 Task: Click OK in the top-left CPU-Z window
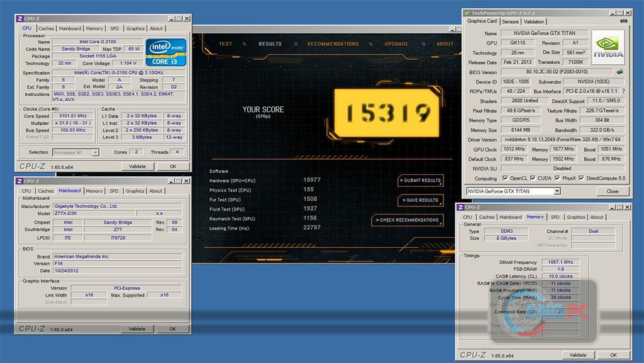pos(173,167)
